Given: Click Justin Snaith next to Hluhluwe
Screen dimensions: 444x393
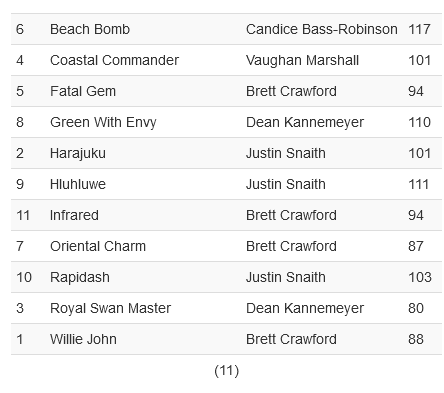Looking at the screenshot, I should coord(286,184).
